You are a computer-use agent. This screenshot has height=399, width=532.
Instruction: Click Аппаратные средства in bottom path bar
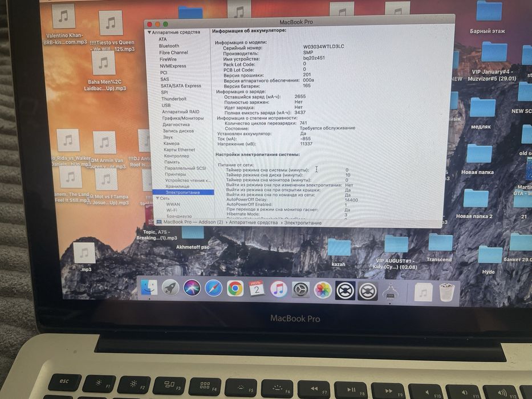tap(253, 222)
